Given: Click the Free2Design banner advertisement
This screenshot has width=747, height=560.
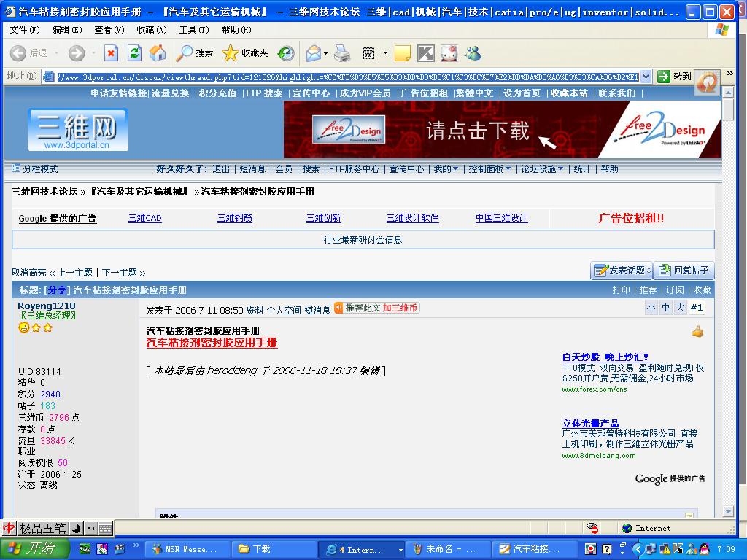Looking at the screenshot, I should pyautogui.click(x=502, y=129).
